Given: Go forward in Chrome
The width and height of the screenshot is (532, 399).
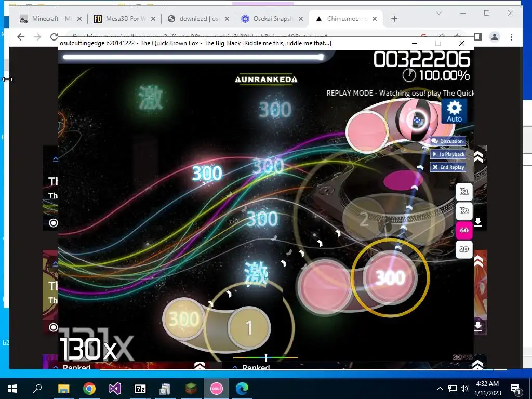Looking at the screenshot, I should pos(37,37).
